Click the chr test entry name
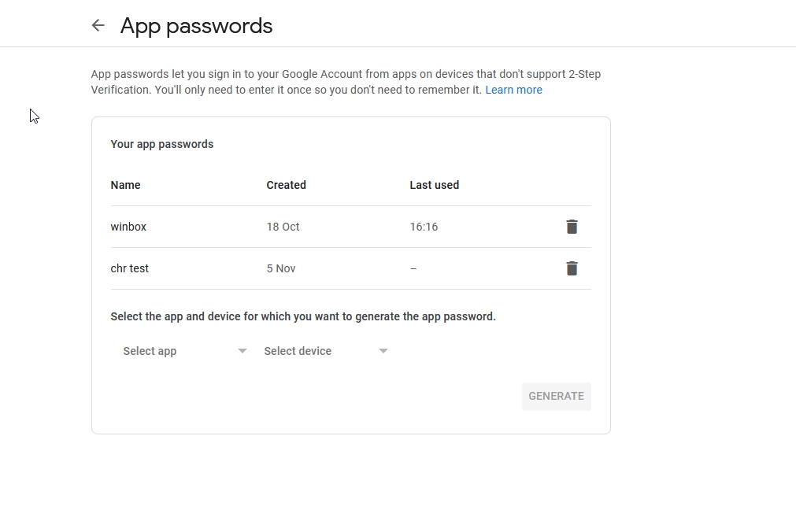 pos(129,268)
